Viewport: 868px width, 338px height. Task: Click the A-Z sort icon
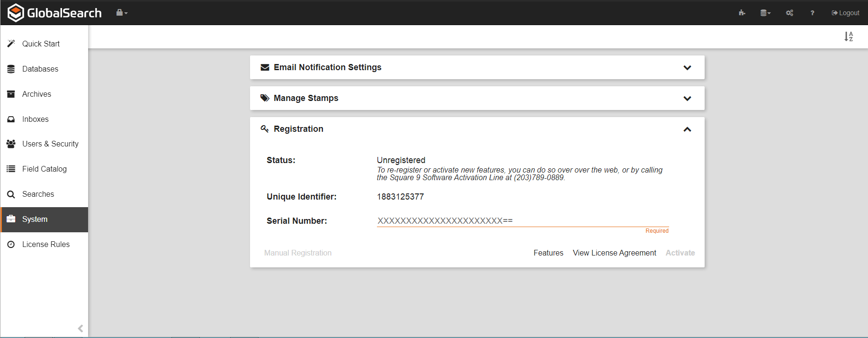849,37
